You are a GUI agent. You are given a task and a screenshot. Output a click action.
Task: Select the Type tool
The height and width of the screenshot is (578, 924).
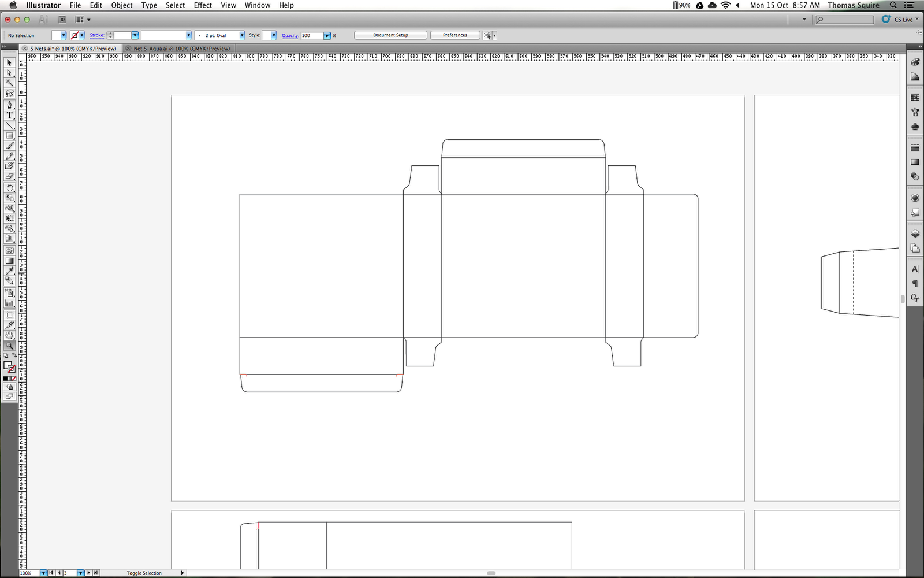point(9,115)
